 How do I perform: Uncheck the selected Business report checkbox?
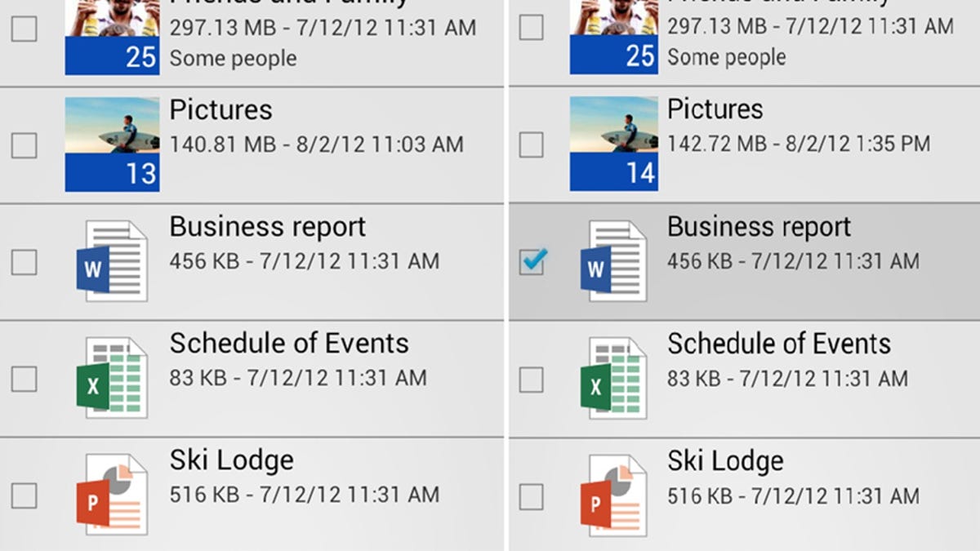pos(532,262)
